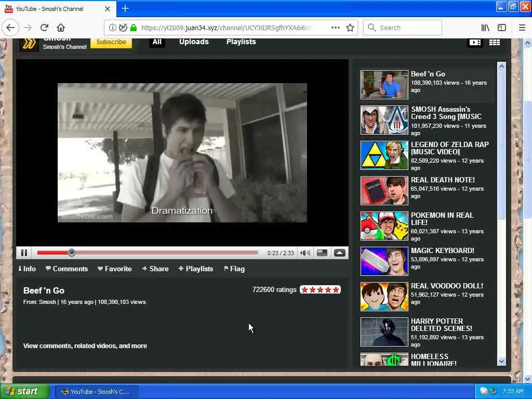Click the browser forward arrow

[x=28, y=28]
